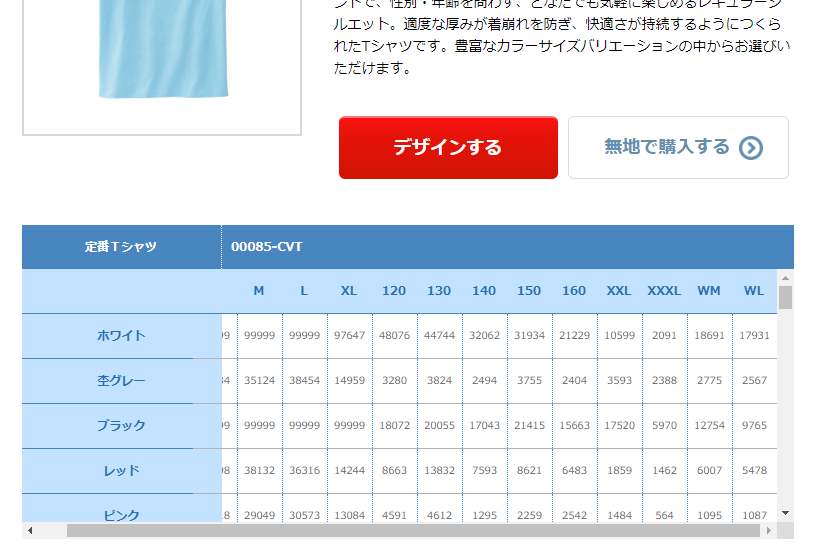Viewport: 822px width, 558px height.
Task: Click the XXXL size column header
Action: pyautogui.click(x=664, y=291)
